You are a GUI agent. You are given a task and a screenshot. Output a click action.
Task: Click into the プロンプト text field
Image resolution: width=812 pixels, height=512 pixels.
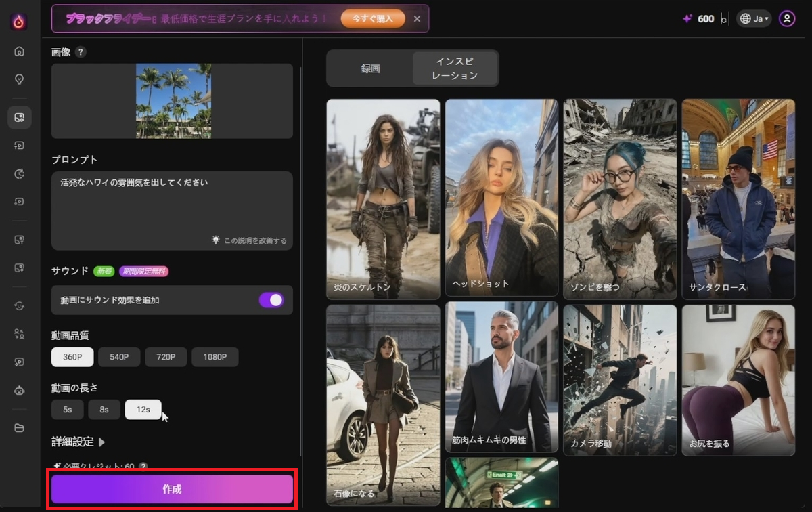[x=172, y=211]
